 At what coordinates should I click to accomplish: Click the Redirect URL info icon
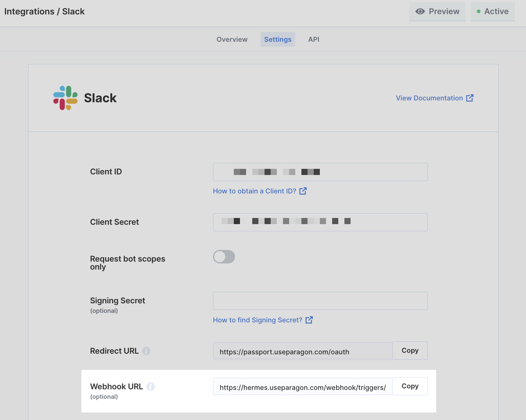tap(146, 351)
